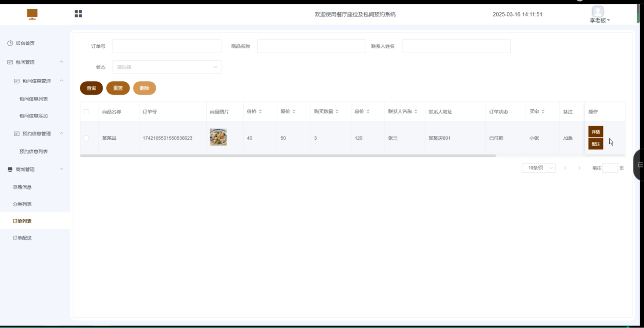Sort by 购买数量 column sort arrows
The height and width of the screenshot is (328, 644).
click(x=337, y=112)
